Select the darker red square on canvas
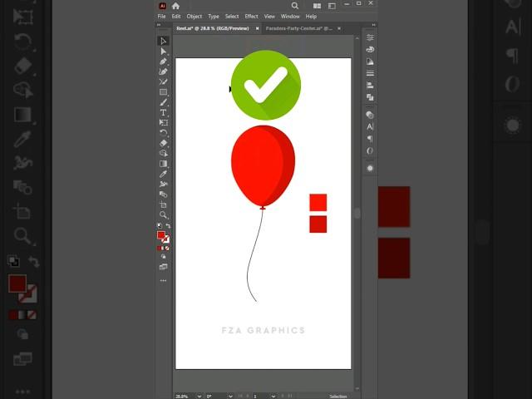Viewport: 532px width, 399px height. [x=318, y=224]
